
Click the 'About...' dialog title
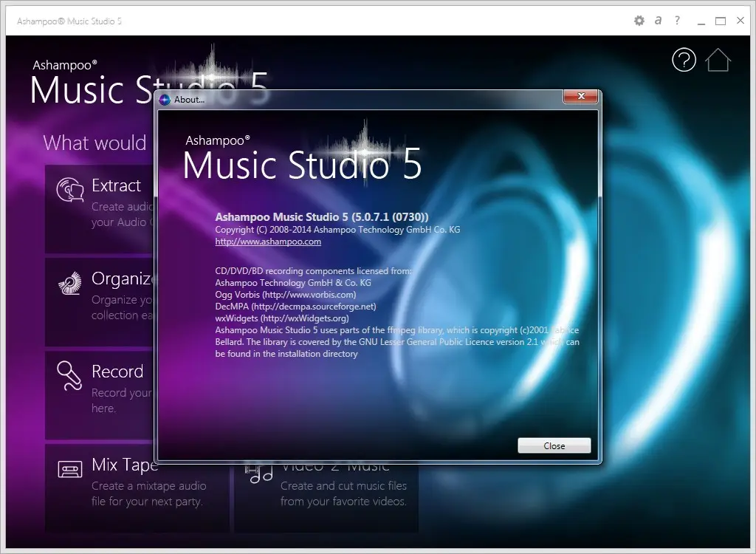coord(189,100)
